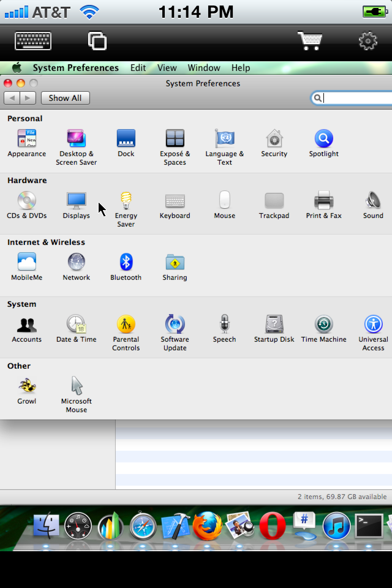
Task: Open the View menu
Action: click(167, 68)
